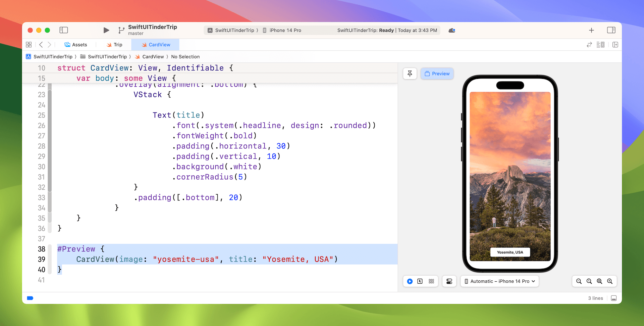Go back in editor history
644x326 pixels.
coord(41,45)
